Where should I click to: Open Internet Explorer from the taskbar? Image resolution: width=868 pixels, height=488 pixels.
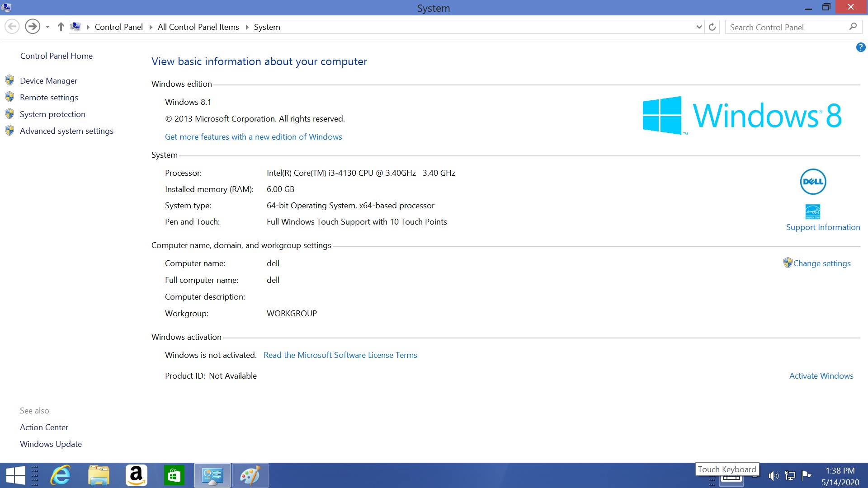point(61,475)
